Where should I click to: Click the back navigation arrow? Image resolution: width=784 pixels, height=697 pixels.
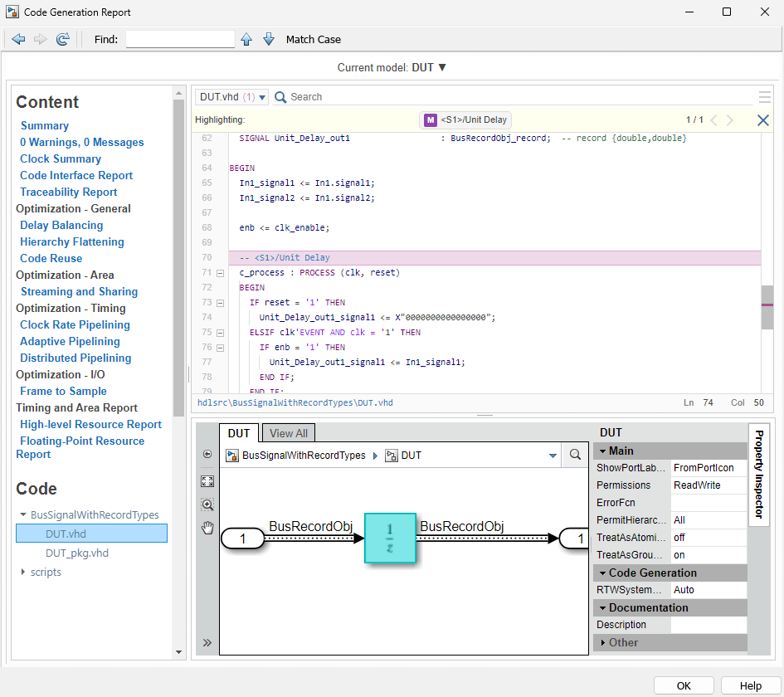(x=18, y=39)
